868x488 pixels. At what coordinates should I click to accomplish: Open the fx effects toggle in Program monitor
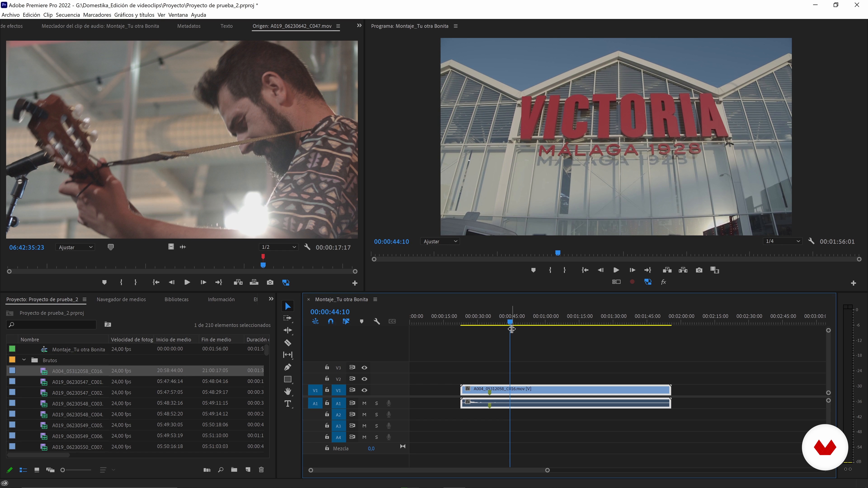pyautogui.click(x=663, y=282)
